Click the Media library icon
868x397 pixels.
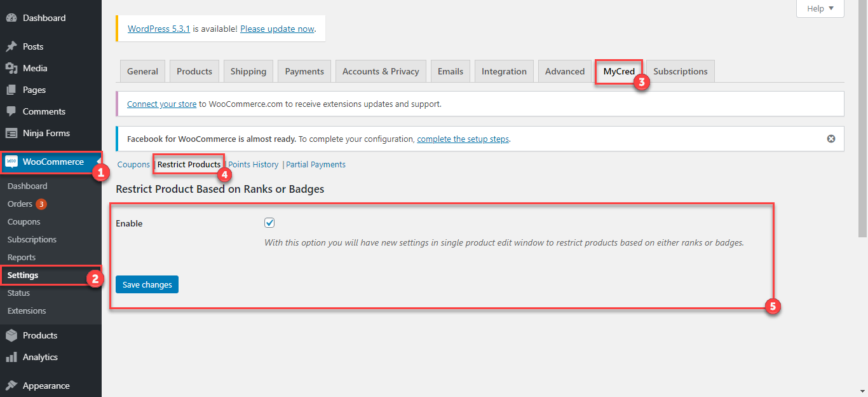11,68
